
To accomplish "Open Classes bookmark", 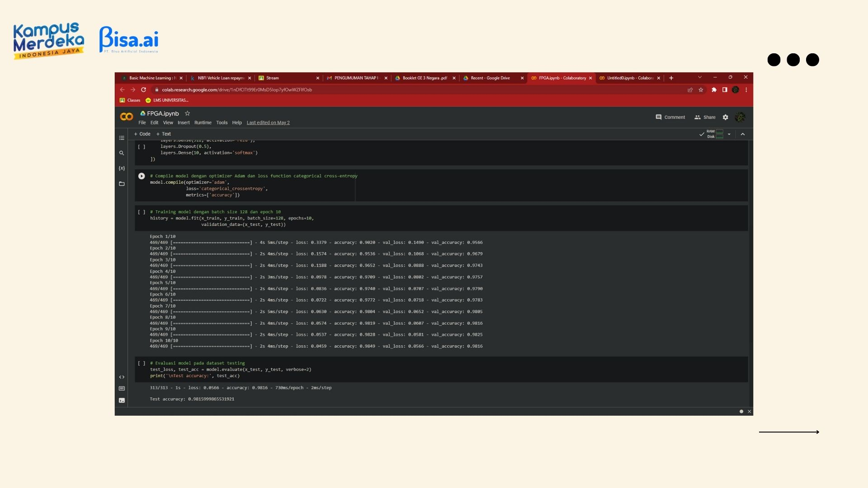I will click(x=130, y=100).
